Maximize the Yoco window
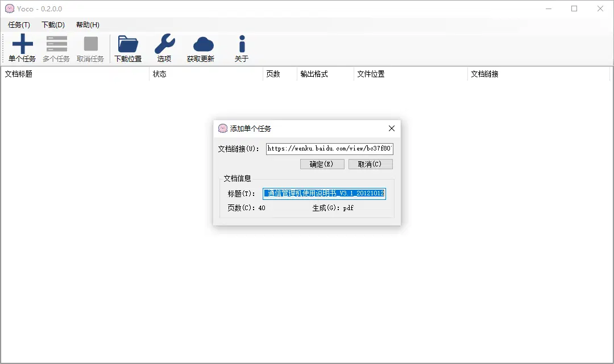 (574, 9)
